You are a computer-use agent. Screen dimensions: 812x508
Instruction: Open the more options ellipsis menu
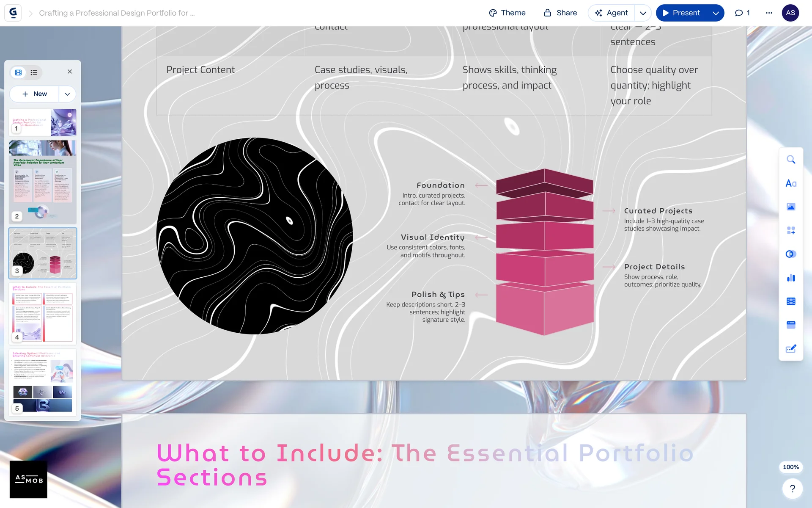coord(769,13)
